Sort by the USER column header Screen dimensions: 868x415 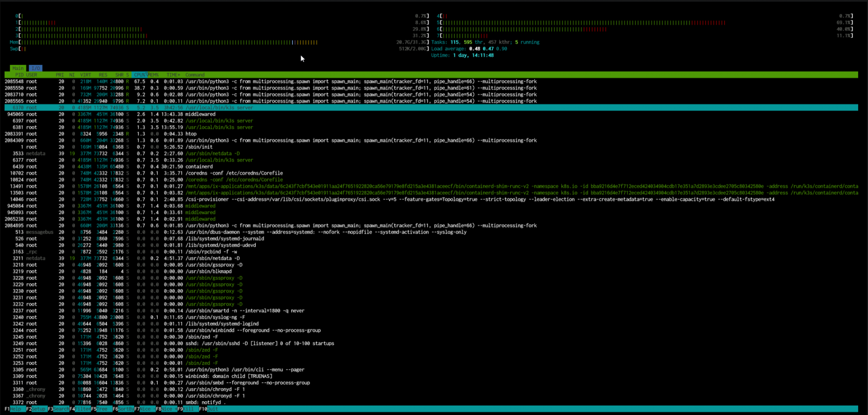pos(32,75)
